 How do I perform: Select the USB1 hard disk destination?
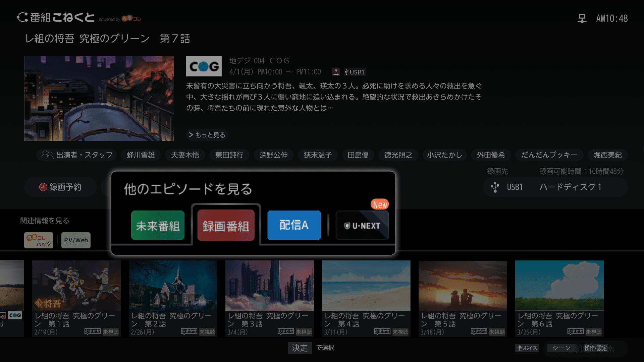pyautogui.click(x=555, y=187)
